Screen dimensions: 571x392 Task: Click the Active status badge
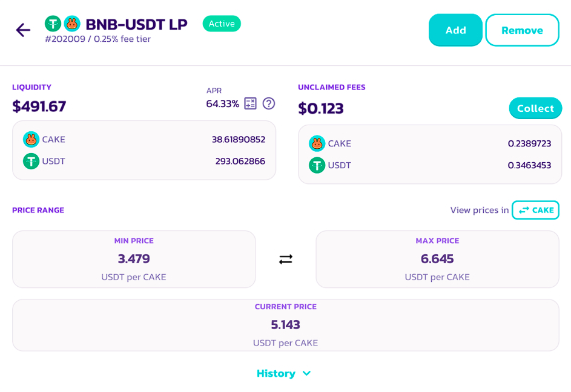[x=222, y=24]
